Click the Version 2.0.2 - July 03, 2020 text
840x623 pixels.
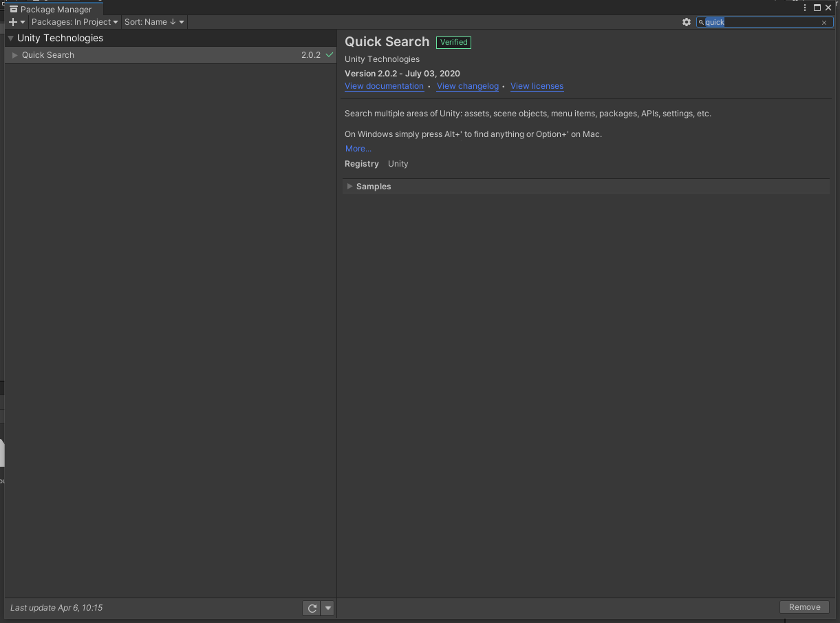pyautogui.click(x=402, y=74)
